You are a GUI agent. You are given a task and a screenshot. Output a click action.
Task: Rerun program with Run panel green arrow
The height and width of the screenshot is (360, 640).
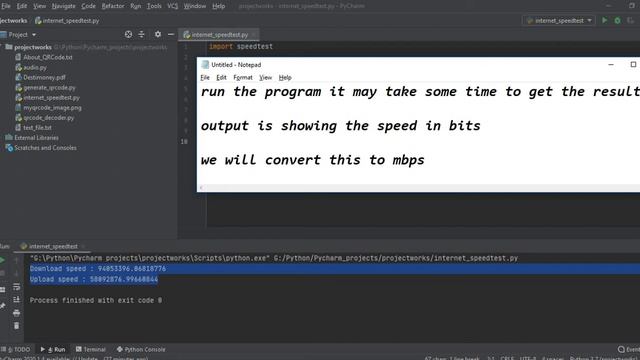(x=2, y=260)
